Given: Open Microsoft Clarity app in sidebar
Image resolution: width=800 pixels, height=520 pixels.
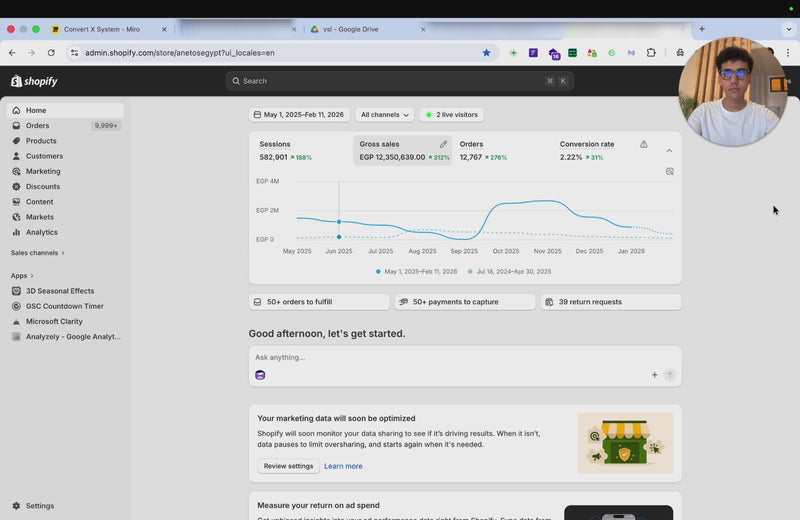Looking at the screenshot, I should [56, 322].
